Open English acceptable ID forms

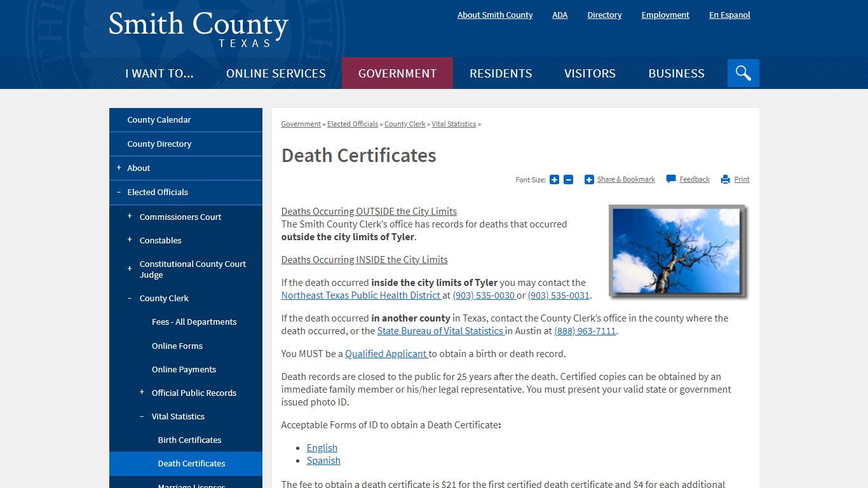pyautogui.click(x=322, y=448)
